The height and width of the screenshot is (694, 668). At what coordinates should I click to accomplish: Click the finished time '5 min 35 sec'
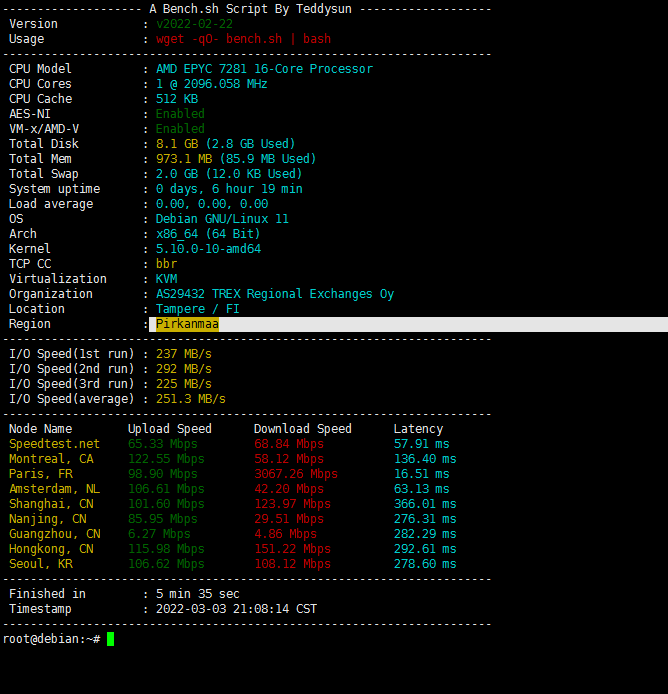[198, 594]
